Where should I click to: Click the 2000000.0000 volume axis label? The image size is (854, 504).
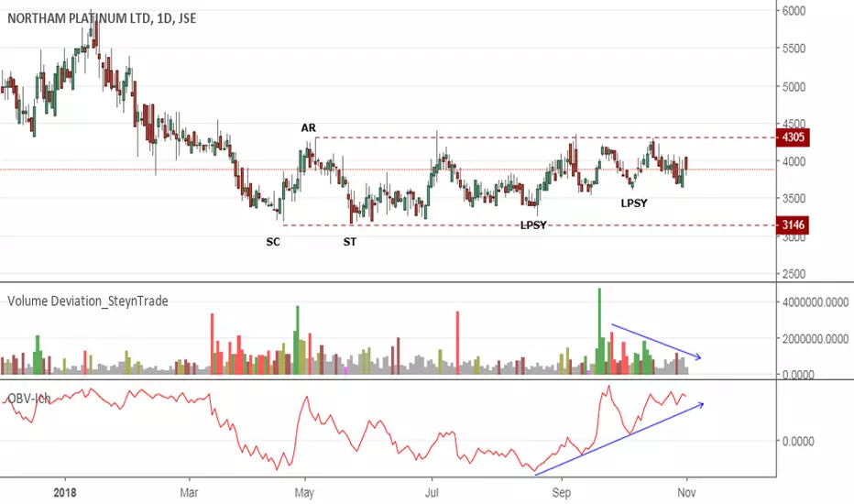(x=816, y=339)
